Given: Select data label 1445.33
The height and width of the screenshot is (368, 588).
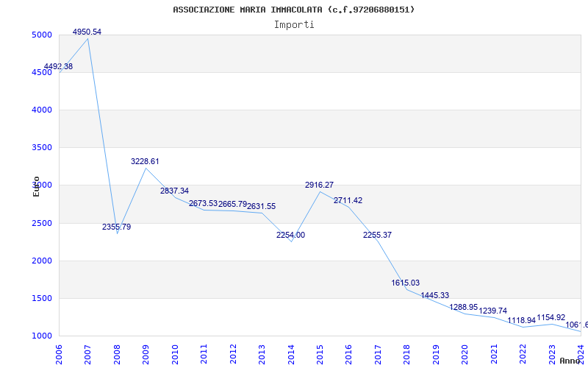Looking at the screenshot, I should [x=434, y=296].
